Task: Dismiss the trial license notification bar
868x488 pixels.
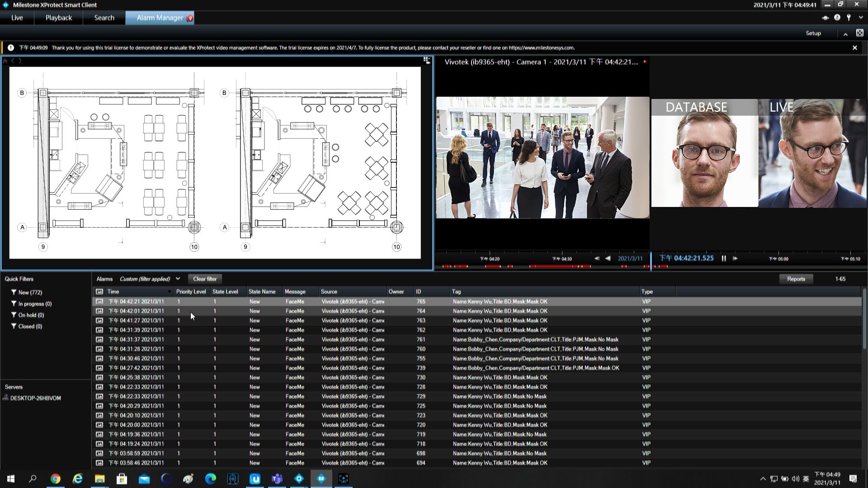Action: click(854, 47)
